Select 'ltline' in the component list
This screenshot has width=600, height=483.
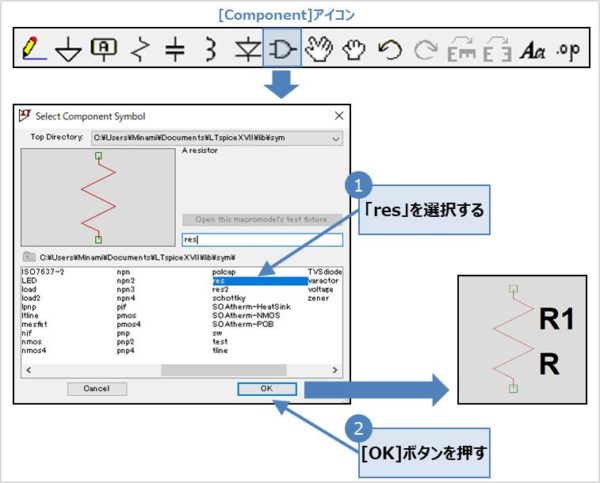coord(30,316)
